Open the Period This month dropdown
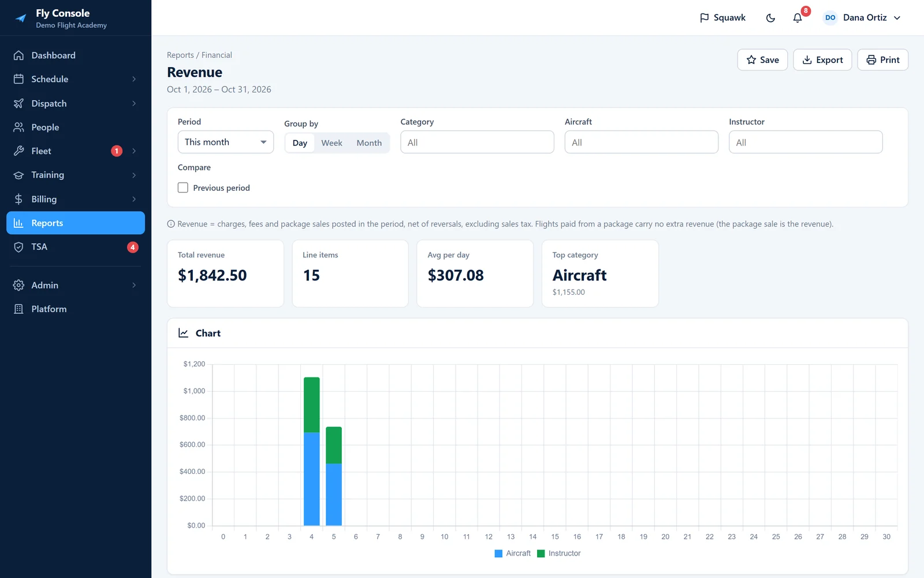924x578 pixels. (226, 142)
